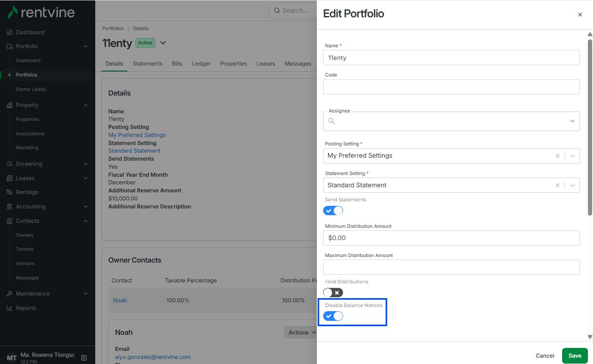
Task: Click the Maximum Distribution Amount field
Action: pyautogui.click(x=451, y=267)
